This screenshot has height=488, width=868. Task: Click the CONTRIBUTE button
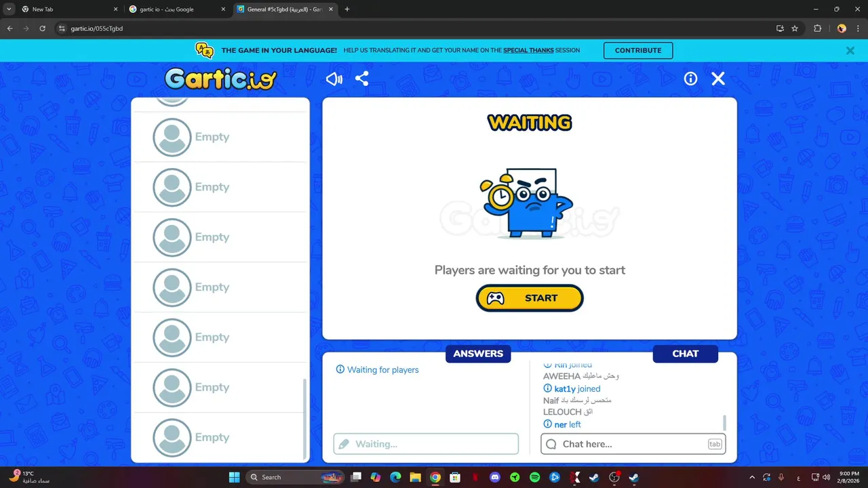click(638, 50)
